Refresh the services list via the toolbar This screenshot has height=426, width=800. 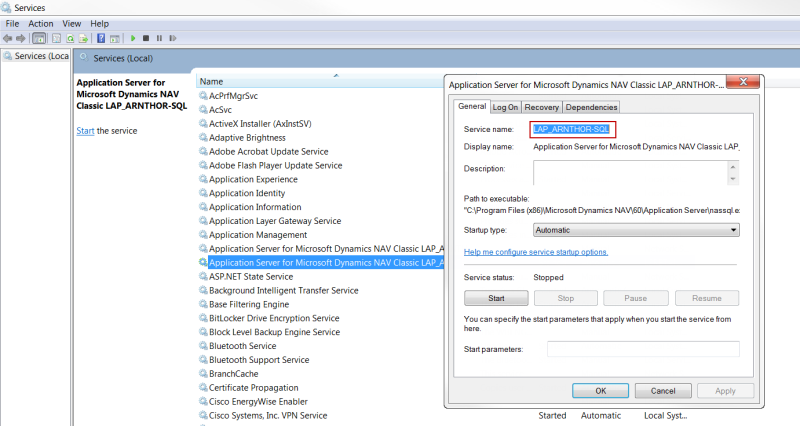(x=70, y=38)
